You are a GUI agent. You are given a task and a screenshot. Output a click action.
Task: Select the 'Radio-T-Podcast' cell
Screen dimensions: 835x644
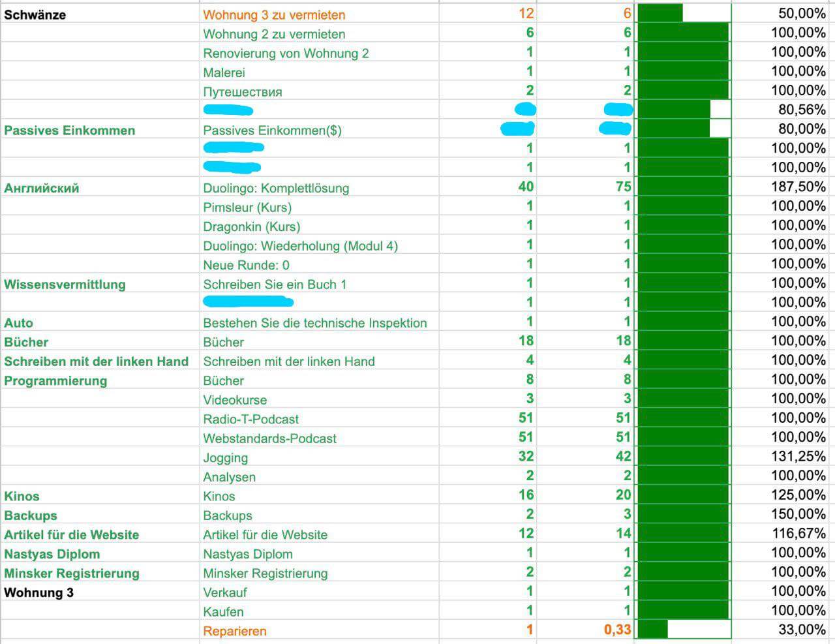[319, 419]
